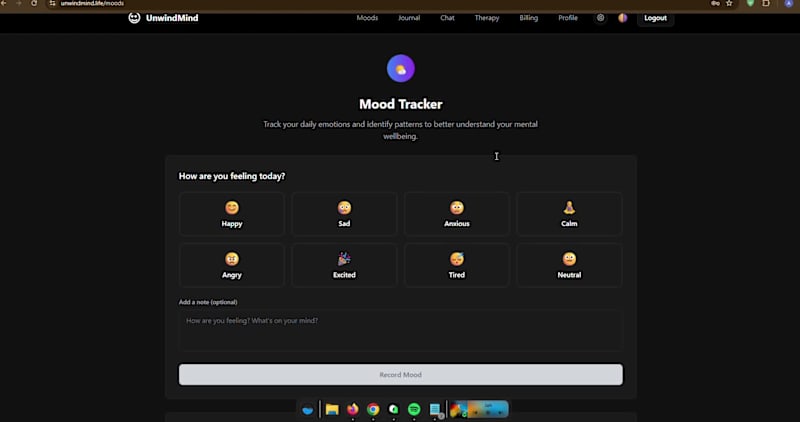800x422 pixels.
Task: Open the Profile page
Action: (x=568, y=18)
